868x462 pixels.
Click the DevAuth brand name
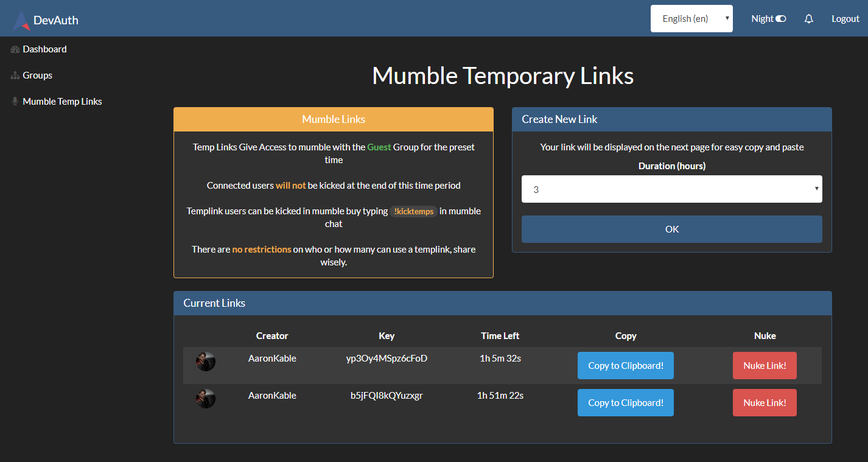(56, 20)
